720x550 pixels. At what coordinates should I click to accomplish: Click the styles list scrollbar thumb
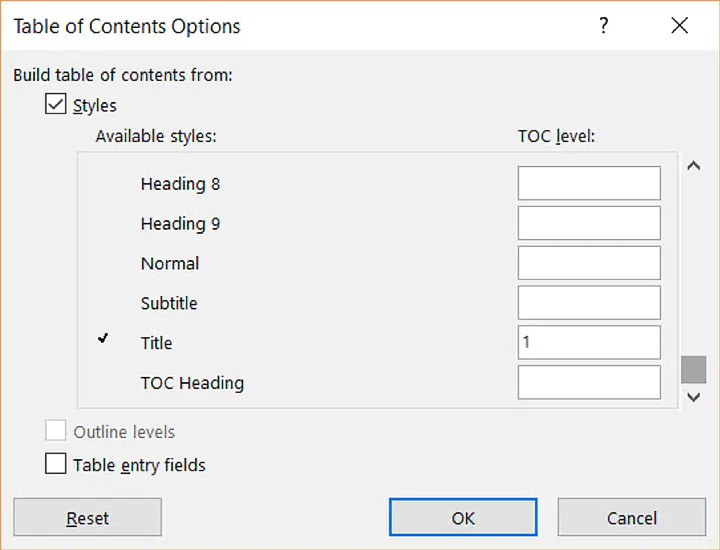[693, 369]
